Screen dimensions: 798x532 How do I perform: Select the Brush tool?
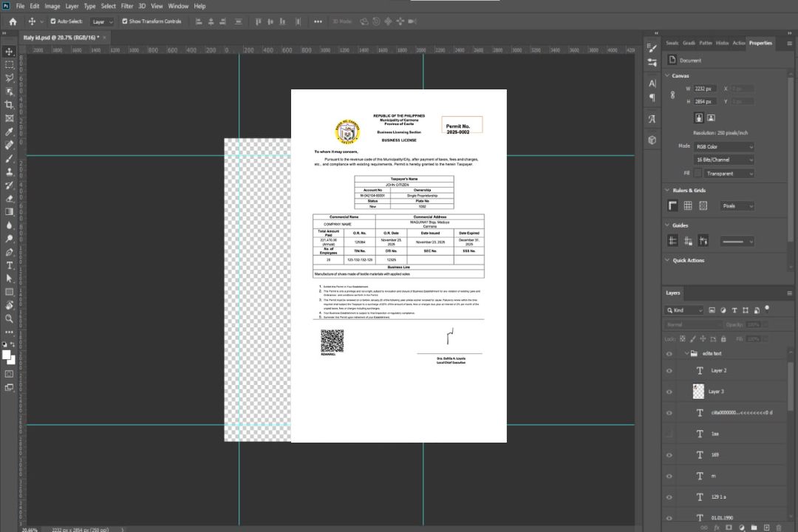pyautogui.click(x=9, y=158)
